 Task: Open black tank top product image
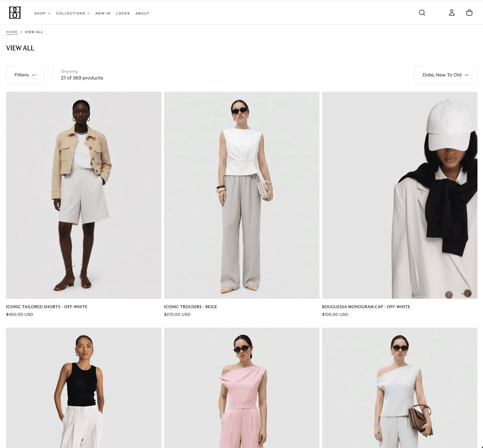pos(84,388)
